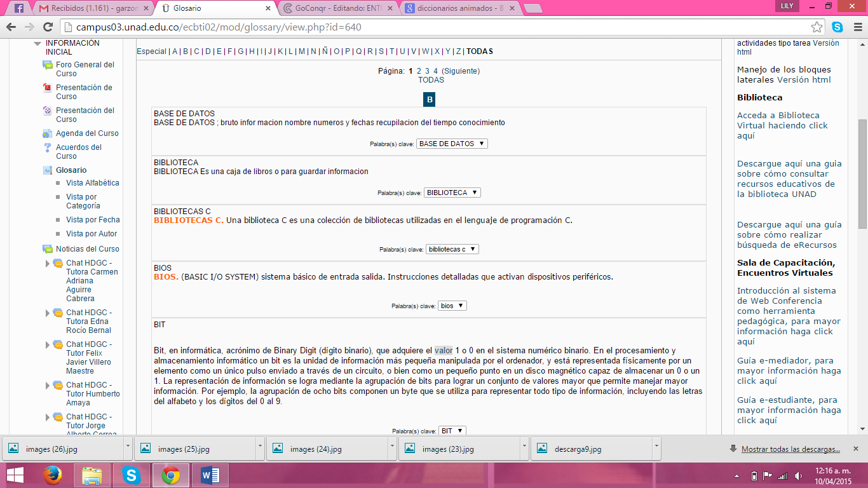868x488 pixels.
Task: Bookmark this page with the star icon
Action: coord(817,27)
